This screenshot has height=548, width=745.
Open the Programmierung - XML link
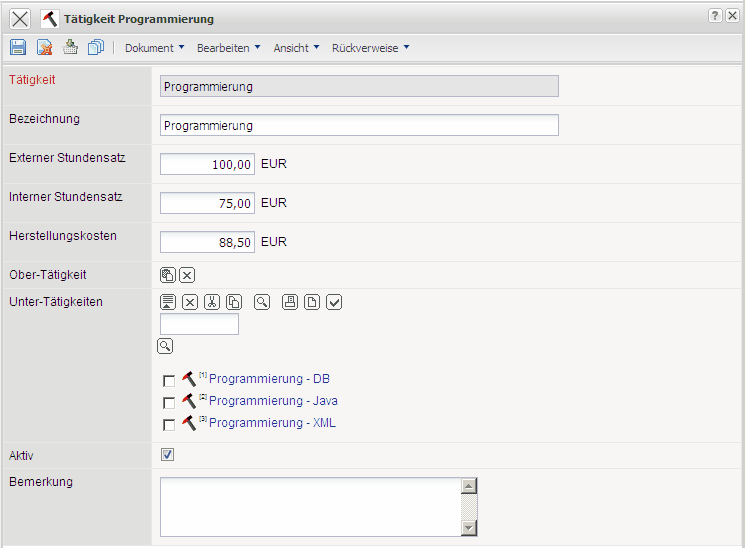(272, 423)
